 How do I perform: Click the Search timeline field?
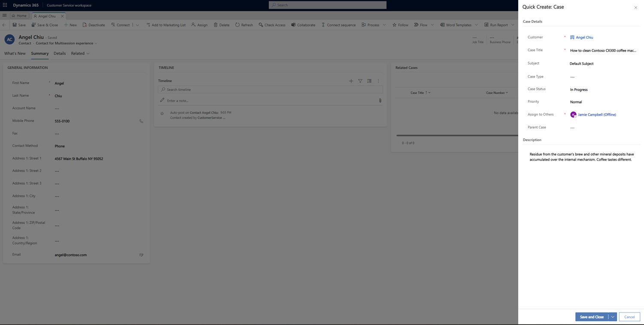pyautogui.click(x=270, y=89)
